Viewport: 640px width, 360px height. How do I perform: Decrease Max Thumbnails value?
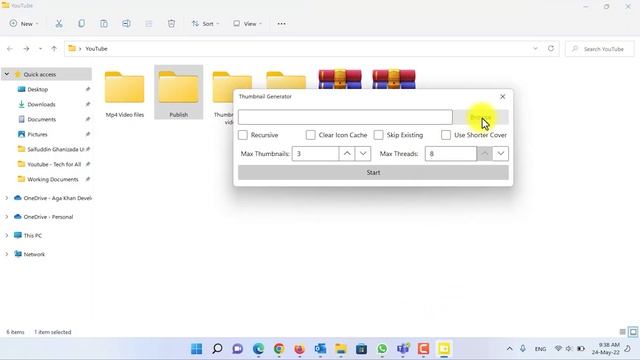pyautogui.click(x=363, y=153)
